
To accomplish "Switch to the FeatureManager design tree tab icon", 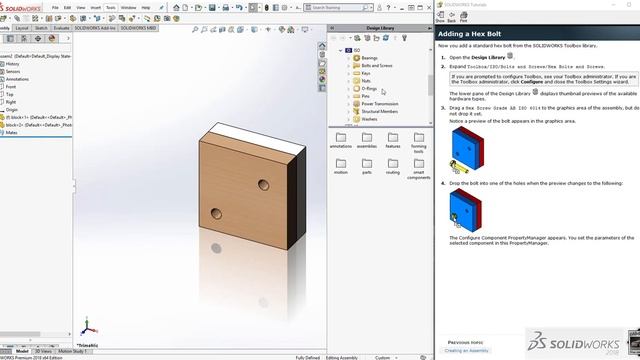I will pos(10,38).
